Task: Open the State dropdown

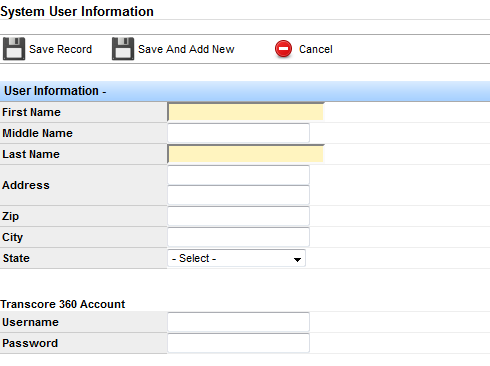Action: coord(236,258)
